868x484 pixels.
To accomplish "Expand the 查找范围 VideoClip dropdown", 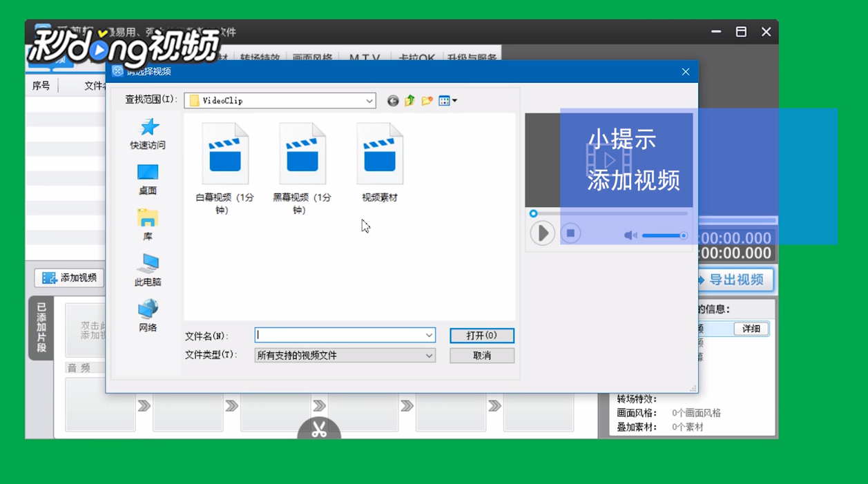I will tap(369, 101).
